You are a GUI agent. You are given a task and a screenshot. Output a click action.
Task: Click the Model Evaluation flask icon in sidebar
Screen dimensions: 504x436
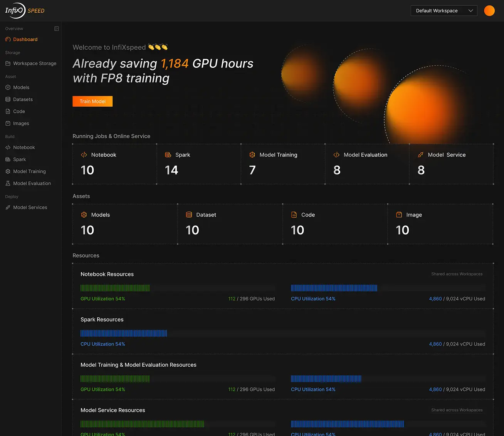(8, 183)
